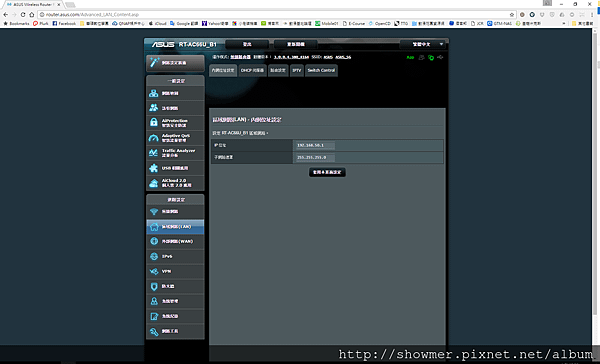Open the Network Tools wrench sidebar item
Screen dimensions: 600x364
click(x=175, y=331)
